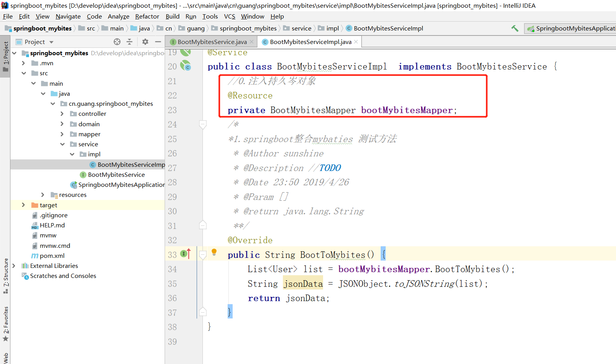Open the File menu
This screenshot has height=364, width=616.
[x=8, y=16]
